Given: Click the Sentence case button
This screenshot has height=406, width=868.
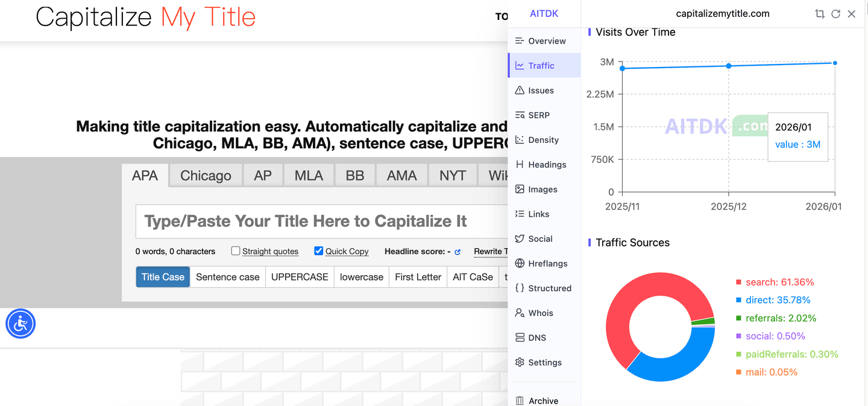Looking at the screenshot, I should pos(227,277).
